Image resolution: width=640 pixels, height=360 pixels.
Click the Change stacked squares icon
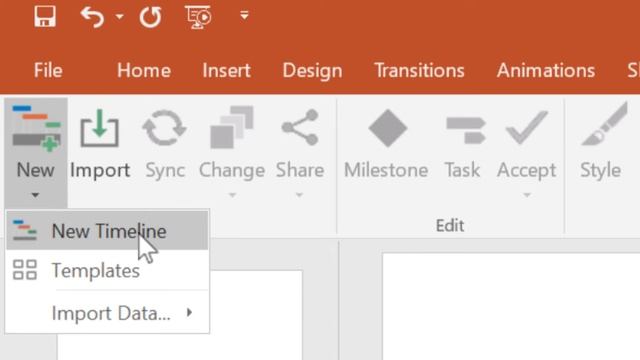(232, 127)
